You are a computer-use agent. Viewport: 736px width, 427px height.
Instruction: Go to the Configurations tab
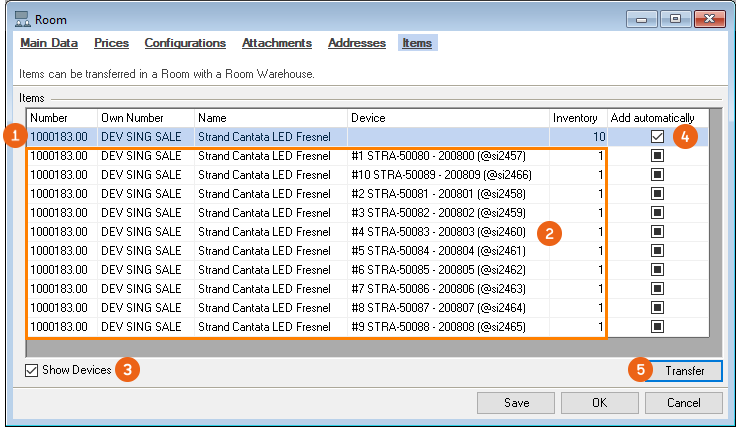(x=185, y=43)
